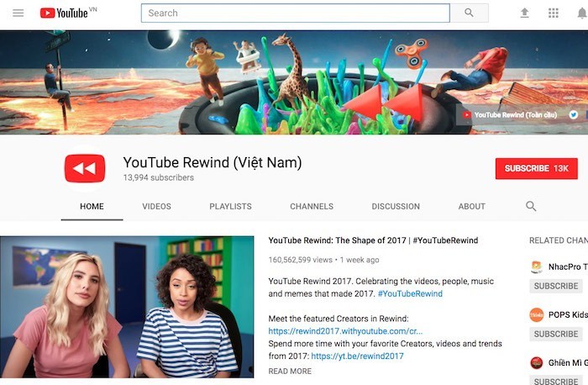Click the YouTube Rewind channel avatar
Image resolution: width=588 pixels, height=385 pixels.
pyautogui.click(x=85, y=168)
